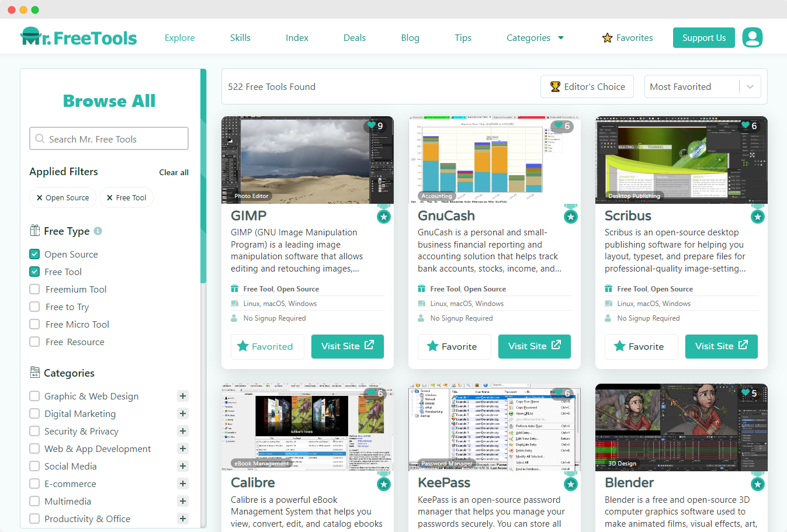Image resolution: width=787 pixels, height=532 pixels.
Task: Click the heart count badge on GIMP
Action: click(375, 126)
